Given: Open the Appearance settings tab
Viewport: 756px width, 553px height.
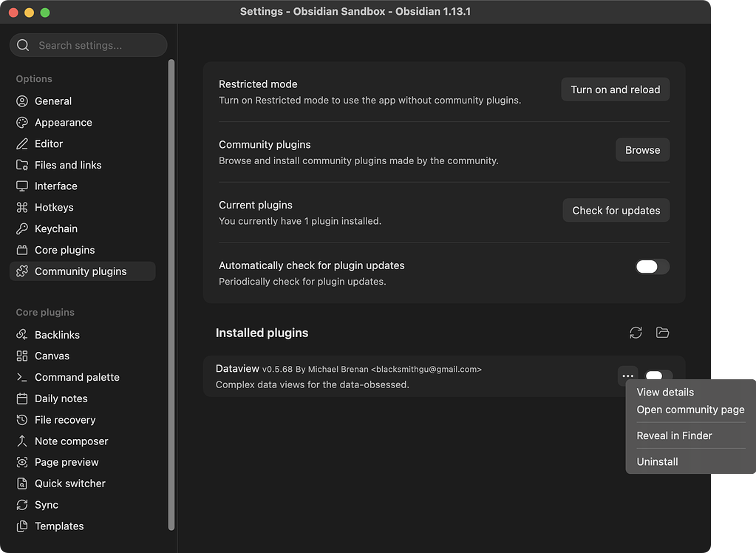Looking at the screenshot, I should [83, 123].
